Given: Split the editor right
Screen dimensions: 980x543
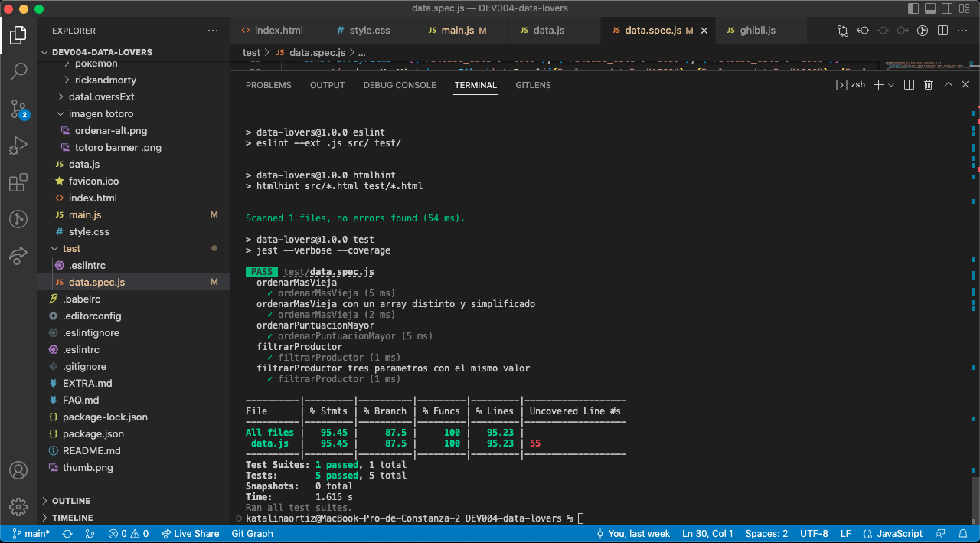Looking at the screenshot, I should 943,31.
